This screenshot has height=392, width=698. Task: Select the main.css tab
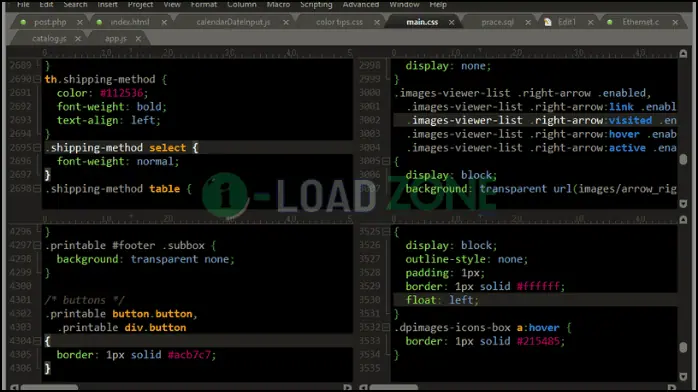(x=422, y=22)
